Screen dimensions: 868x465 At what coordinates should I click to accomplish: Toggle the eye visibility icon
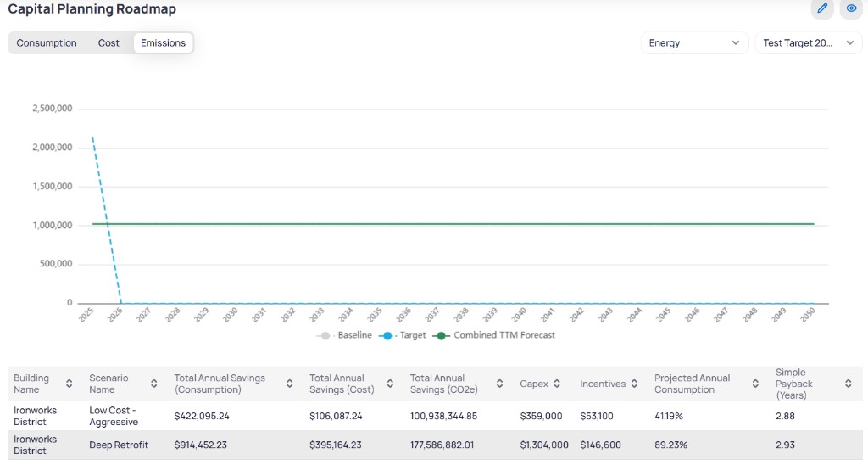[851, 8]
